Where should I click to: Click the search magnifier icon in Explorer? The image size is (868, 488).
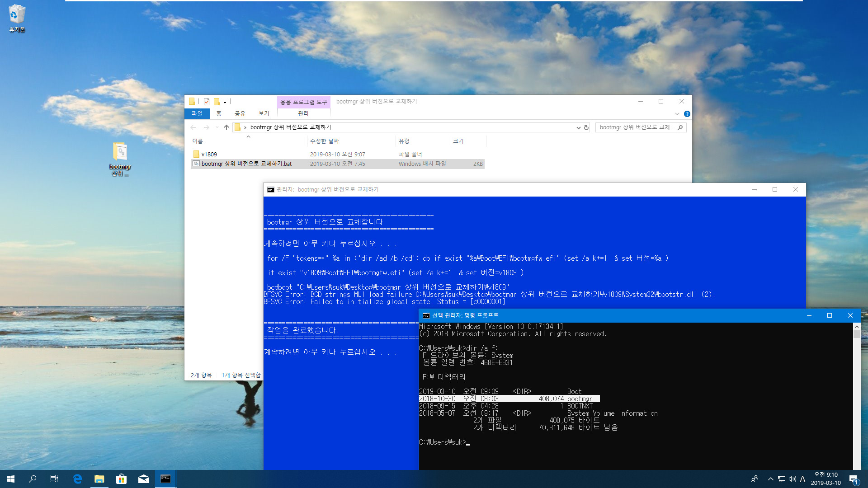click(x=680, y=127)
